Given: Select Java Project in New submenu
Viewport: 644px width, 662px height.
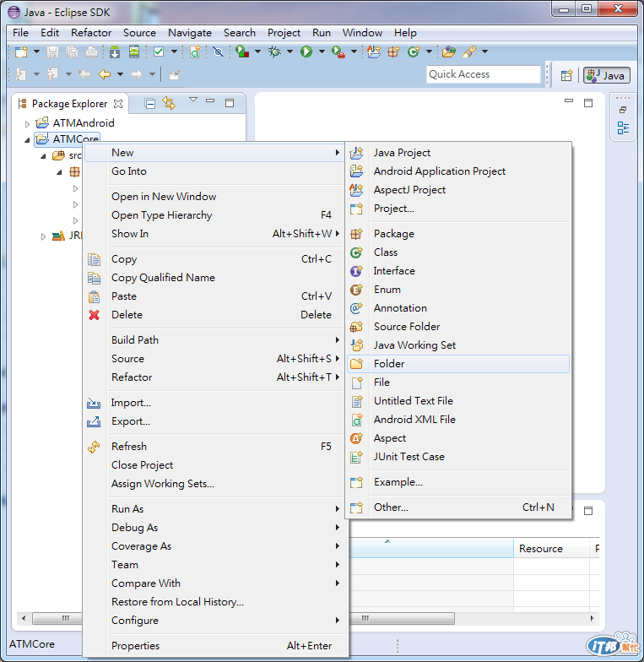Looking at the screenshot, I should [457, 152].
